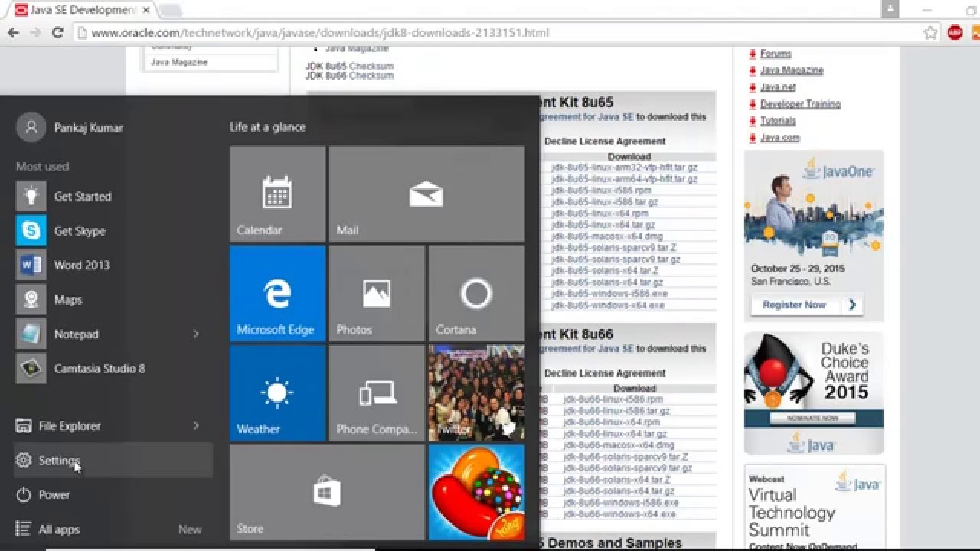This screenshot has height=551, width=980.
Task: Click the Adblock Plus extension icon
Action: click(x=955, y=33)
